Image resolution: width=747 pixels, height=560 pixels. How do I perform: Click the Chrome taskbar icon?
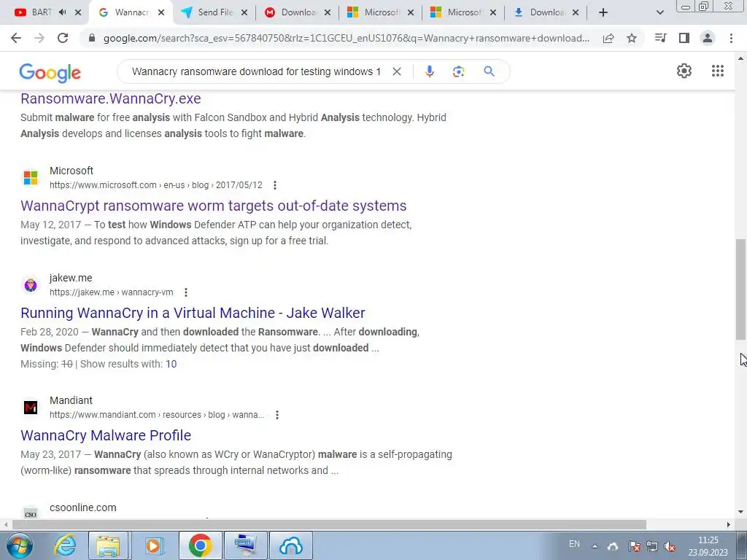click(200, 545)
